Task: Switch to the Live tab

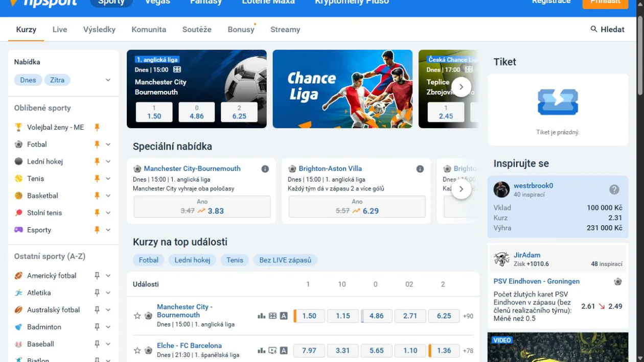Action: (60, 30)
